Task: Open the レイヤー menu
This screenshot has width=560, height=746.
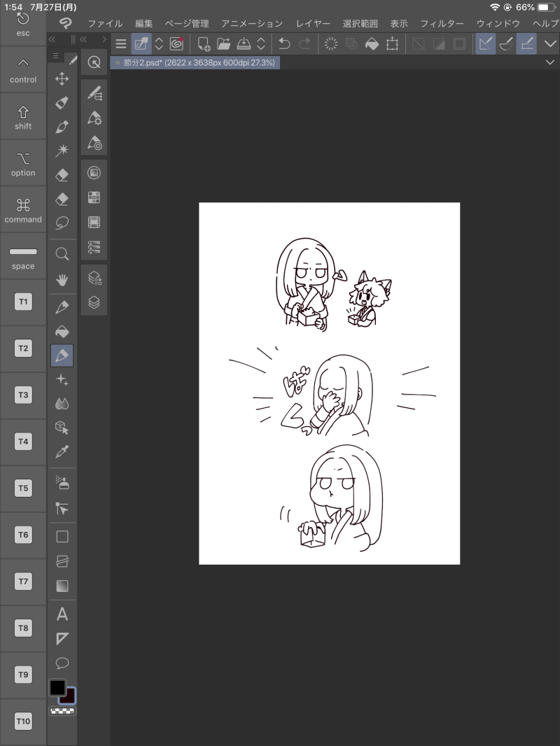Action: (313, 23)
